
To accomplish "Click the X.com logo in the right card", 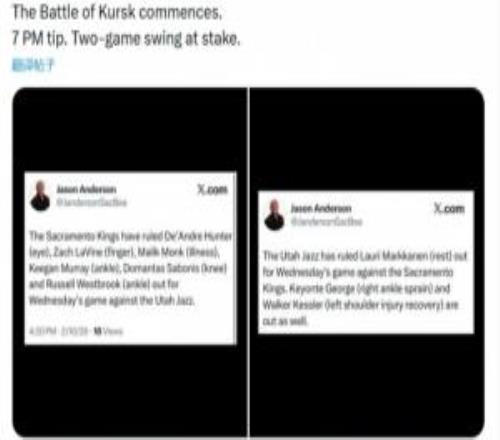I will 449,208.
